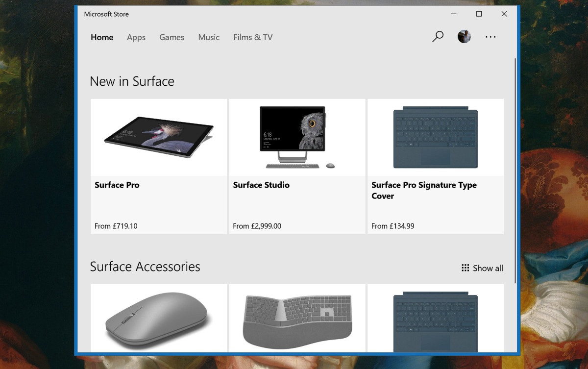Click the user profile avatar
Viewport: 588px width, 369px height.
point(464,37)
